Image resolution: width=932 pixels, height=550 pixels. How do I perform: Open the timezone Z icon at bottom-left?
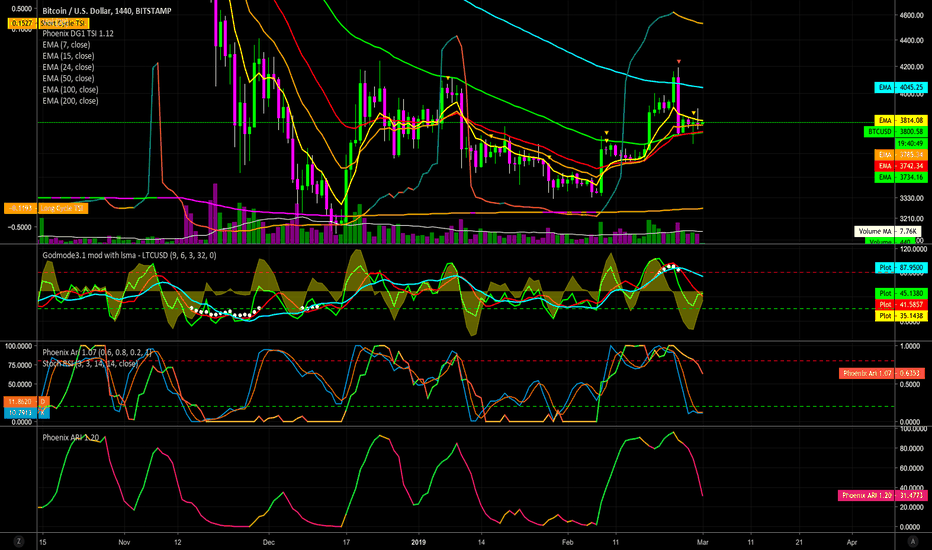coord(18,541)
